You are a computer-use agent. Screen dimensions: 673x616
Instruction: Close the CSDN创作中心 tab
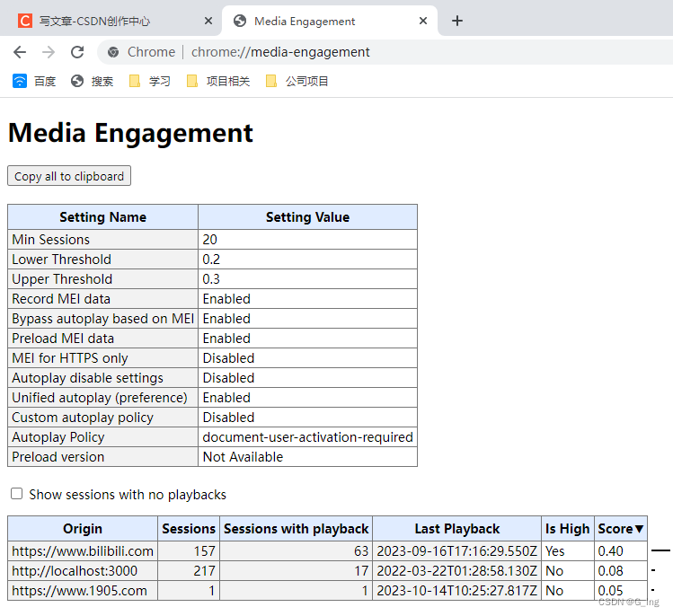[x=208, y=21]
